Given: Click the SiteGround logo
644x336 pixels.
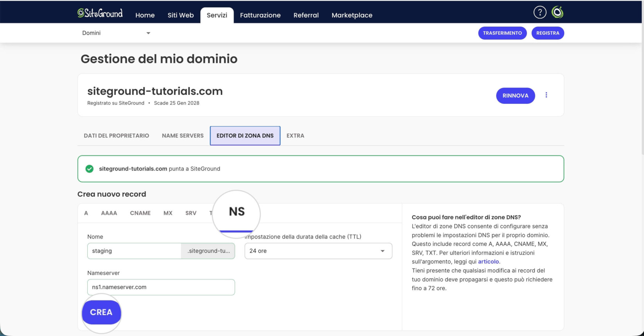Looking at the screenshot, I should pyautogui.click(x=100, y=13).
